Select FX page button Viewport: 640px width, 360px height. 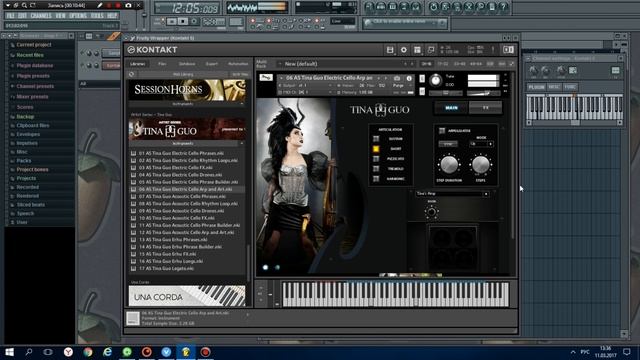pos(486,108)
